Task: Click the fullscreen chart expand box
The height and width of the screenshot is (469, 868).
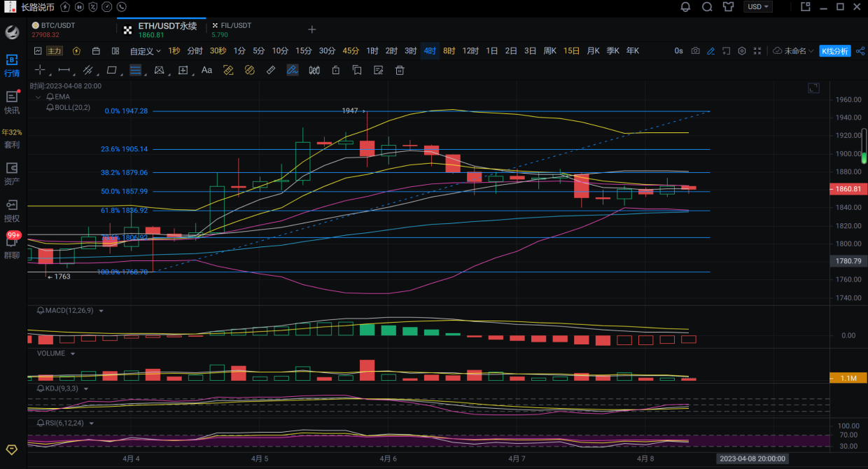Action: (813, 87)
